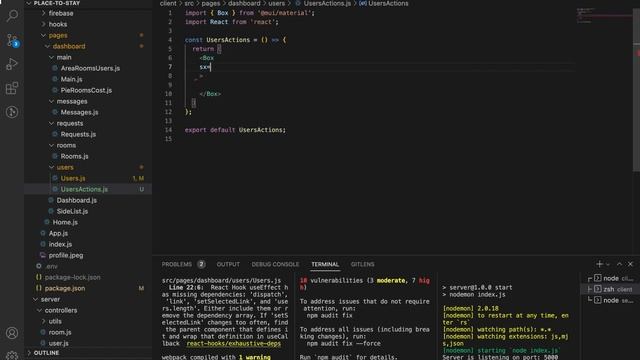Click the editor minimap
Screen dimensions: 640x360
[605, 16]
